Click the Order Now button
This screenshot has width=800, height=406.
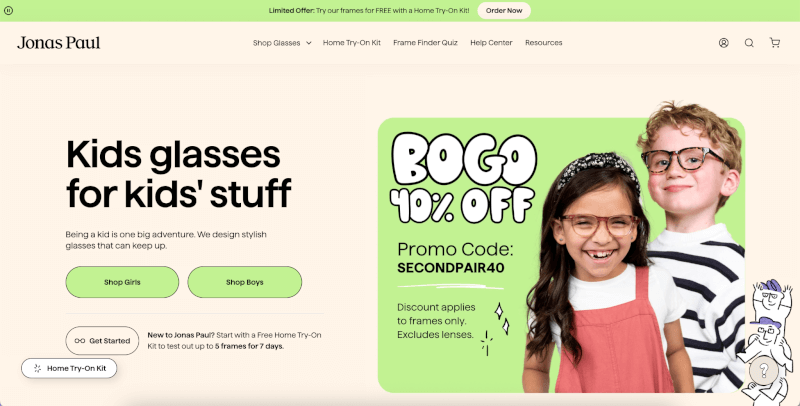point(504,10)
